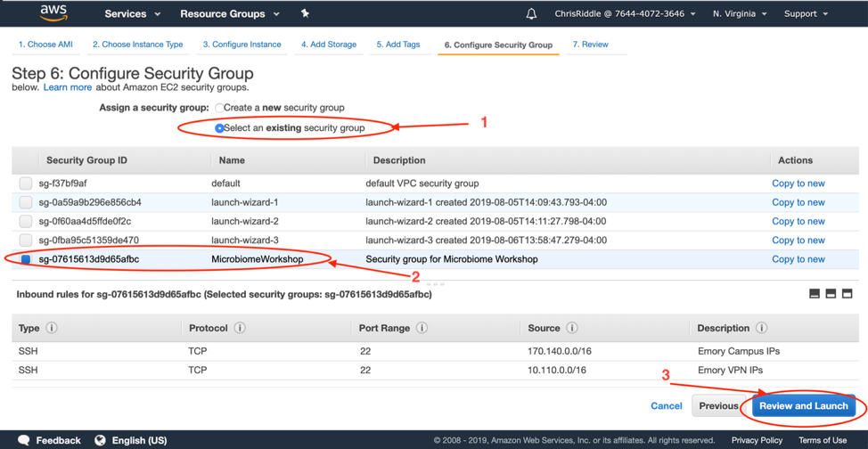The height and width of the screenshot is (449, 868).
Task: Click the English (US) globe icon
Action: pos(100,440)
